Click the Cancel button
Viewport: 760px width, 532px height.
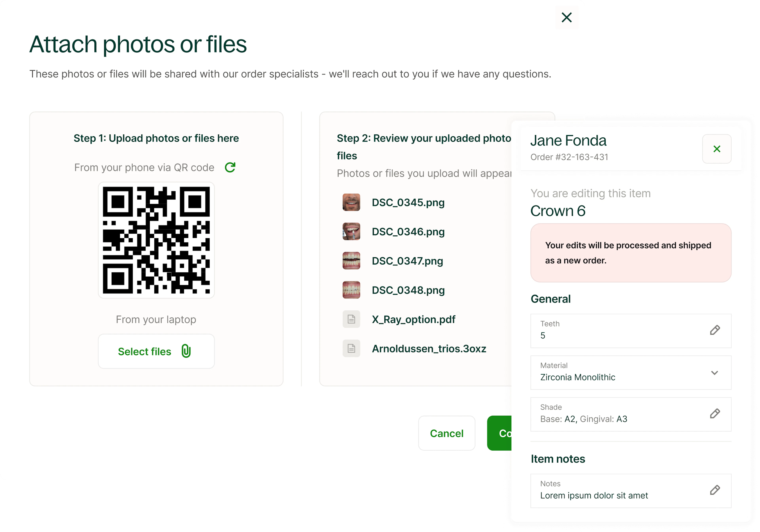[x=446, y=433]
